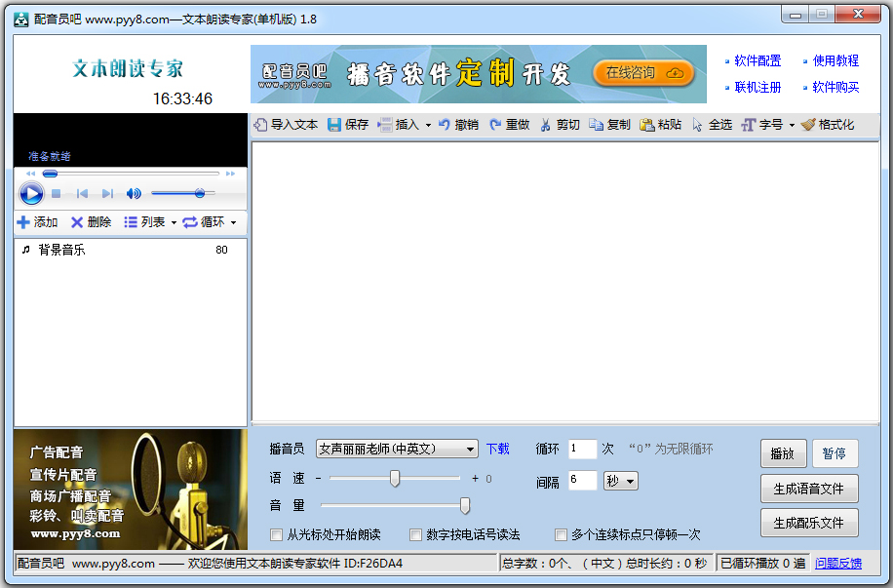Click the 循环 loop count input field

[x=583, y=449]
